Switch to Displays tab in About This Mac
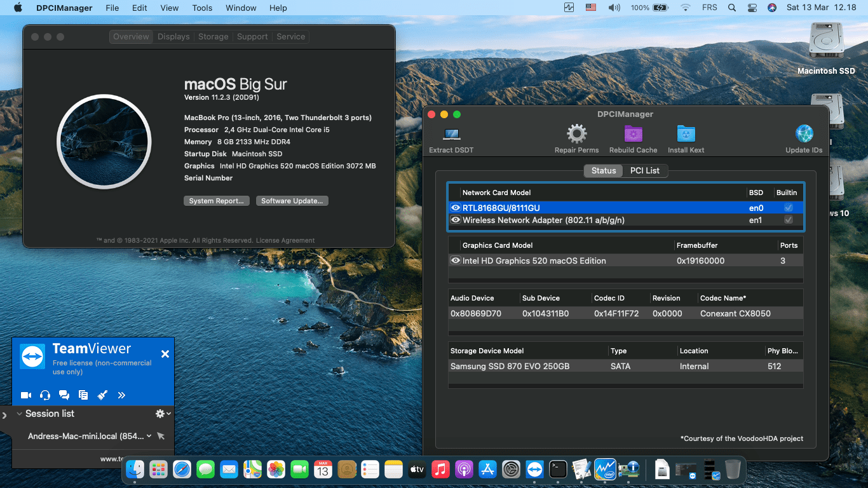This screenshot has height=488, width=868. pos(173,36)
